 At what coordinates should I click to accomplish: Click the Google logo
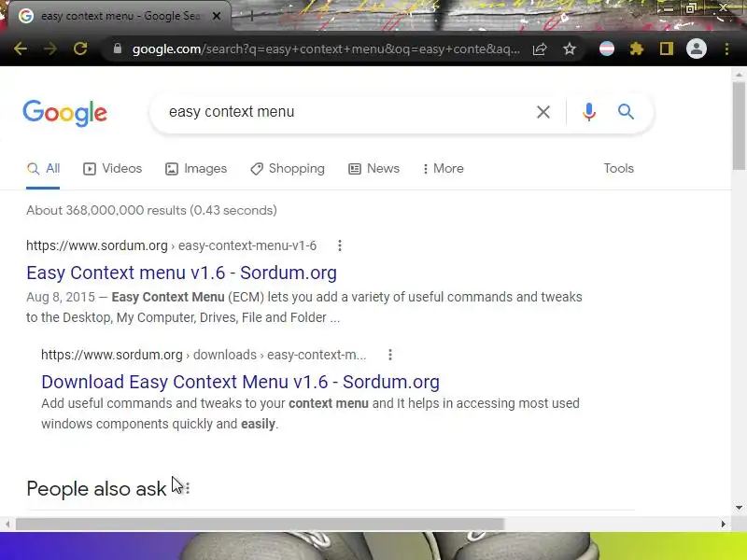click(x=64, y=113)
